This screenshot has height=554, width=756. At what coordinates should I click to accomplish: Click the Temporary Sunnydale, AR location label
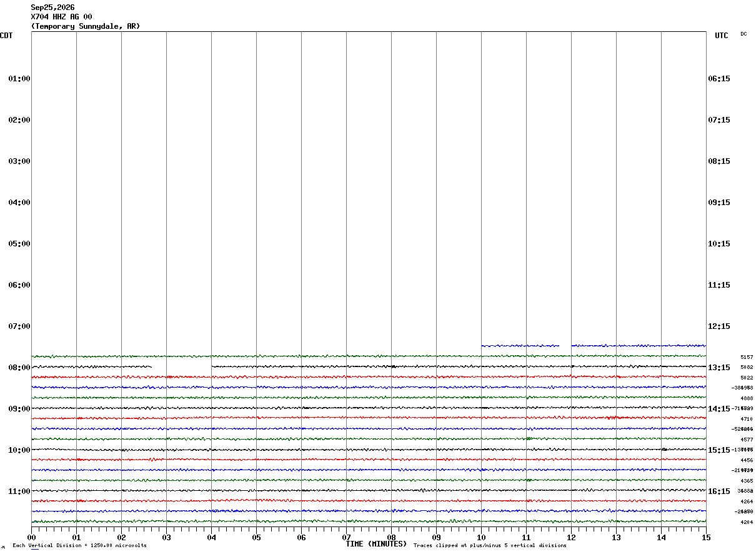click(x=86, y=26)
